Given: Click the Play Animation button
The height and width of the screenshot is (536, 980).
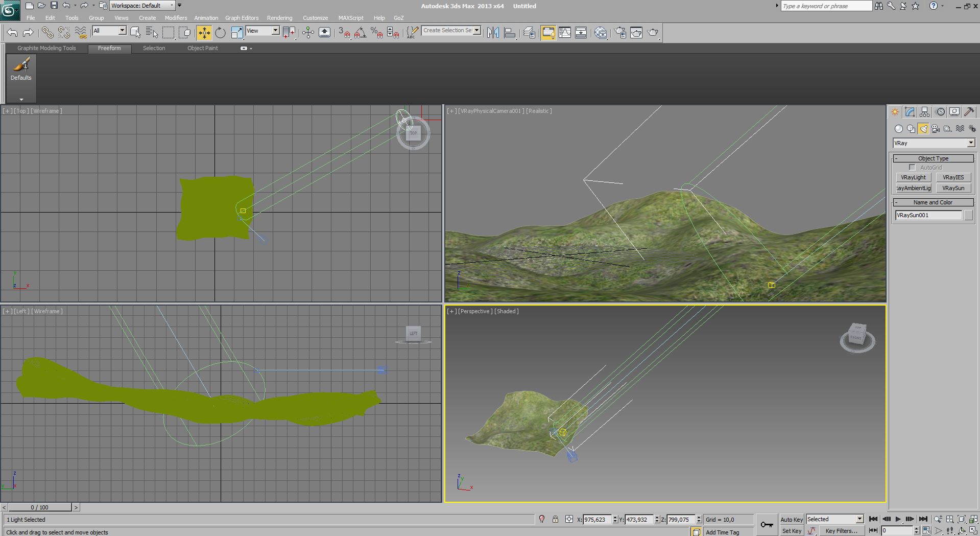Looking at the screenshot, I should pyautogui.click(x=898, y=519).
